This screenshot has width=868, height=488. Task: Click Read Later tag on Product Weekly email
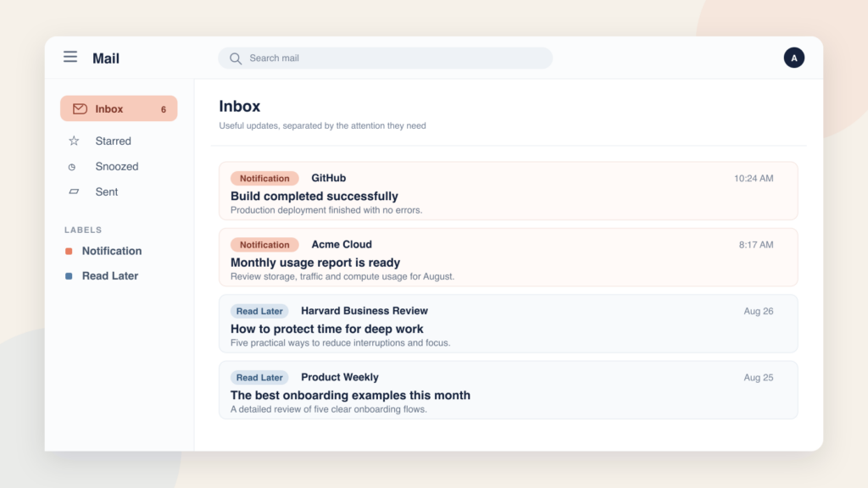click(259, 377)
